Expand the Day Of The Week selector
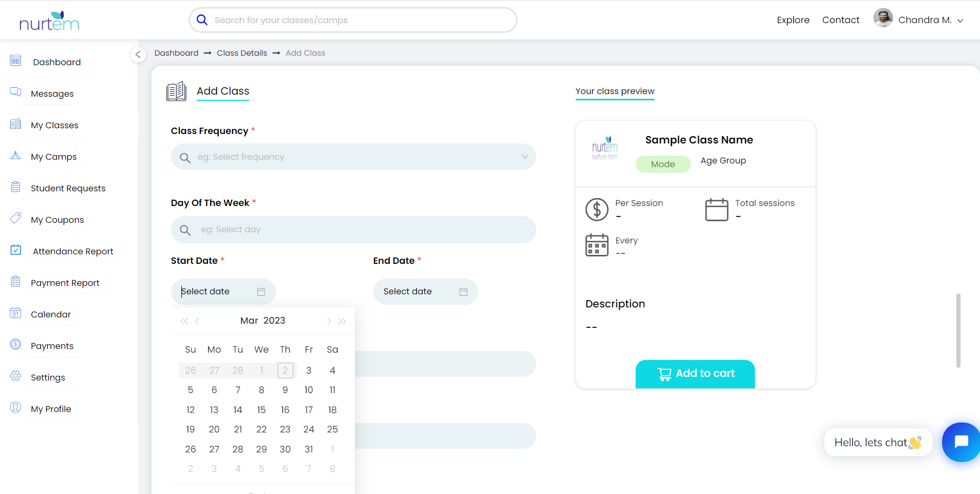Image resolution: width=980 pixels, height=494 pixels. [353, 229]
